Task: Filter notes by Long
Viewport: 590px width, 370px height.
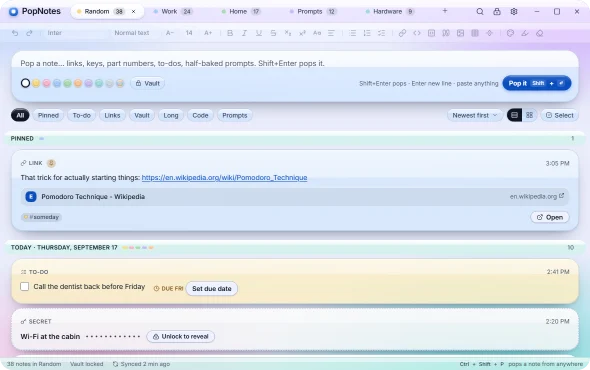Action: (x=171, y=115)
